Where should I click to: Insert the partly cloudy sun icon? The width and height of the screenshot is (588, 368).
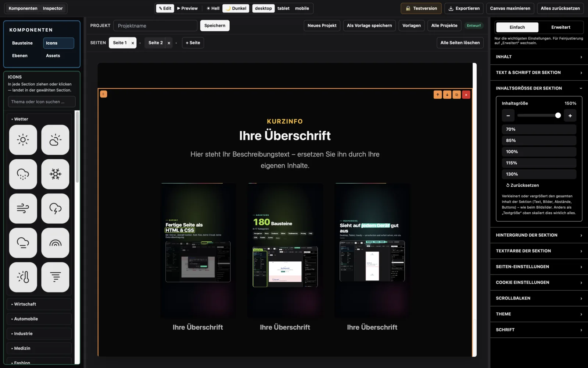pos(55,140)
